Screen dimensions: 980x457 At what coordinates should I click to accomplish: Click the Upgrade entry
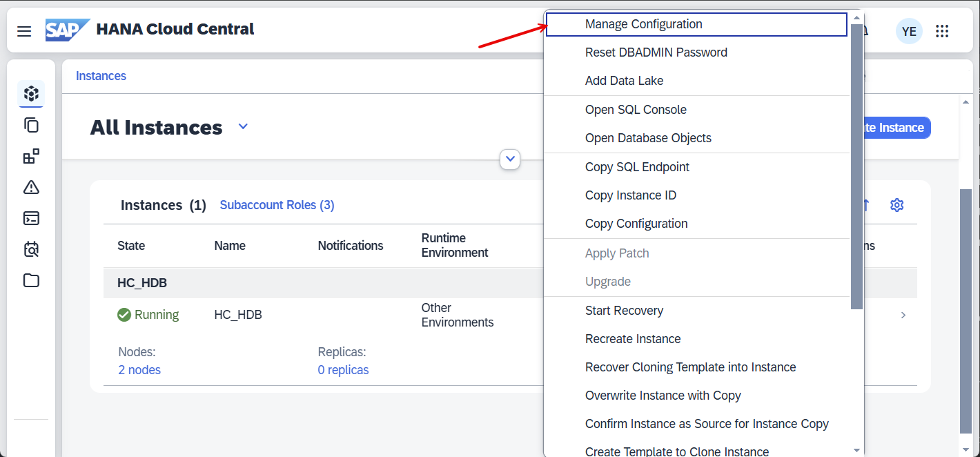(696, 282)
